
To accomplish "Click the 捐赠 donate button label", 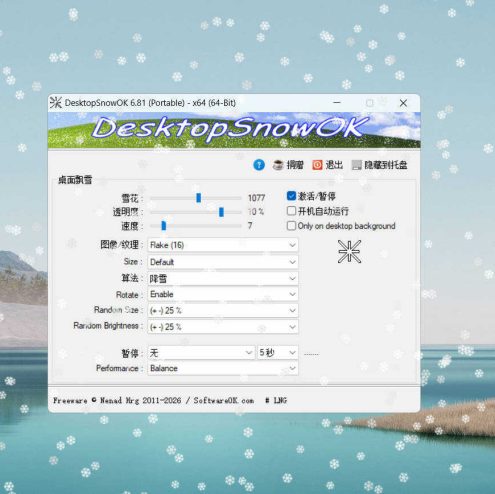I will point(295,165).
